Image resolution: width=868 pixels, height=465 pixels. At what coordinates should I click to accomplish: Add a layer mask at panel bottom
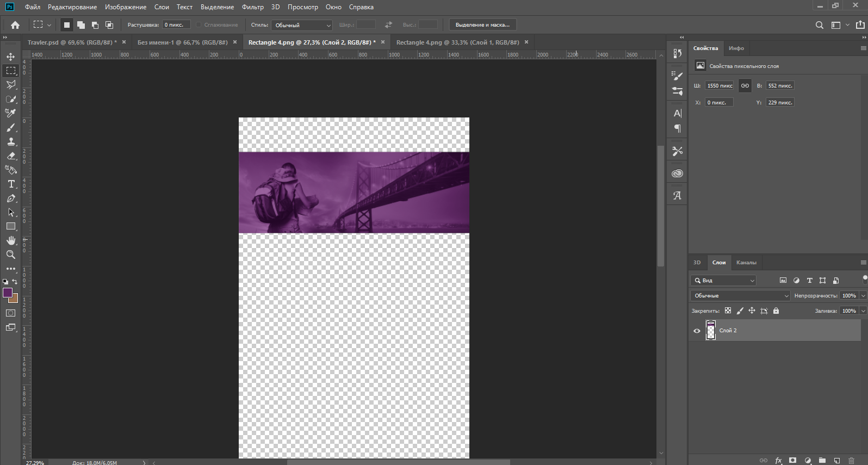point(793,460)
